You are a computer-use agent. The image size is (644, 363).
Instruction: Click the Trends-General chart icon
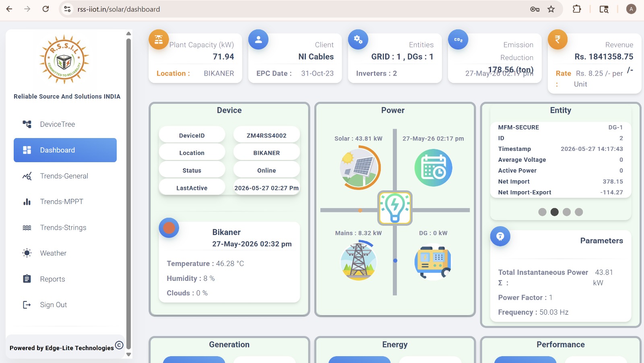[27, 176]
